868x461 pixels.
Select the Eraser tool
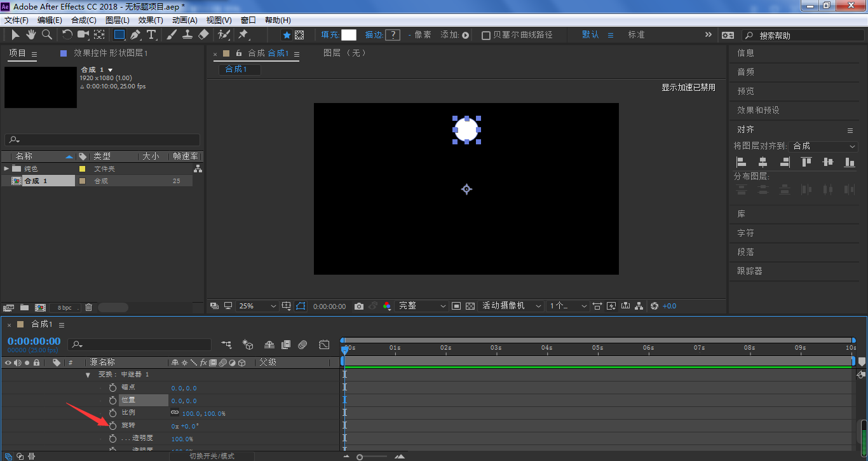point(203,35)
